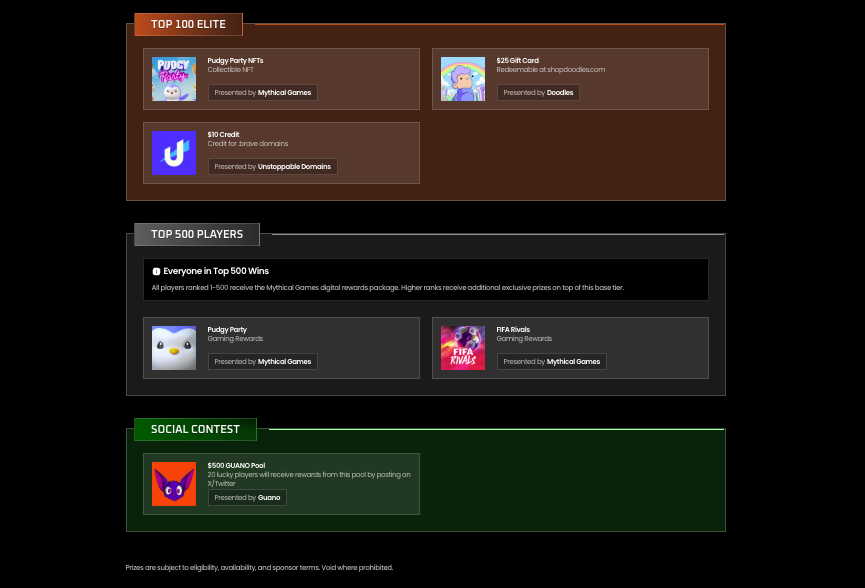Click Redeemable at shopdoodles.com text
This screenshot has width=865, height=588.
551,70
